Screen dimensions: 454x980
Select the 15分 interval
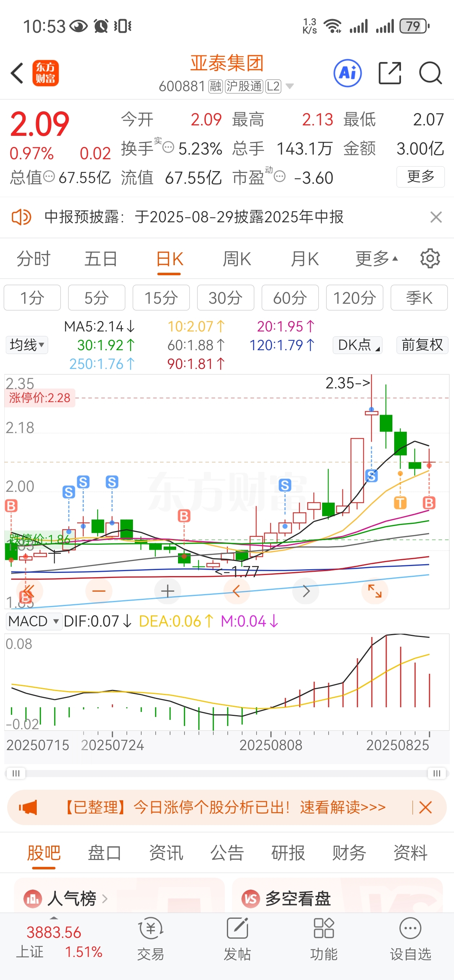click(x=161, y=298)
